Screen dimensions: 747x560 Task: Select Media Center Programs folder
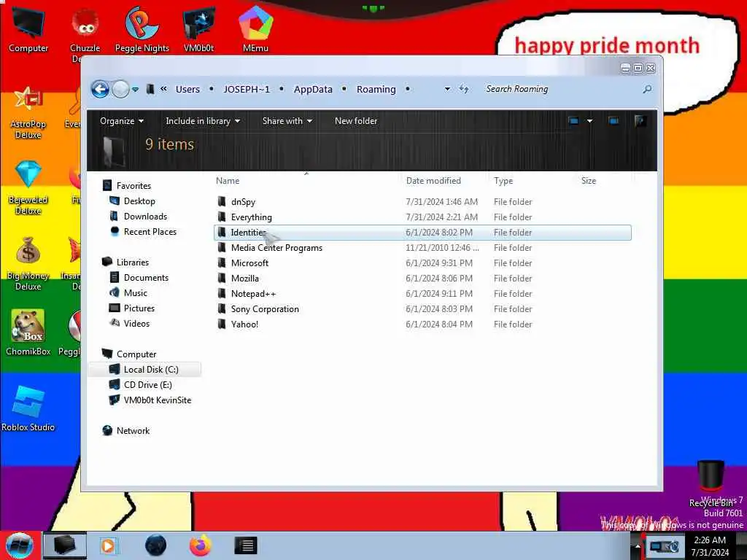tap(422, 248)
